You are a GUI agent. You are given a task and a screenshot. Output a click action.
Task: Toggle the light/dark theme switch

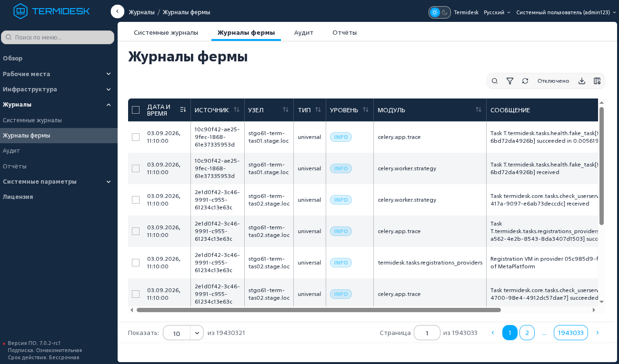click(x=439, y=12)
